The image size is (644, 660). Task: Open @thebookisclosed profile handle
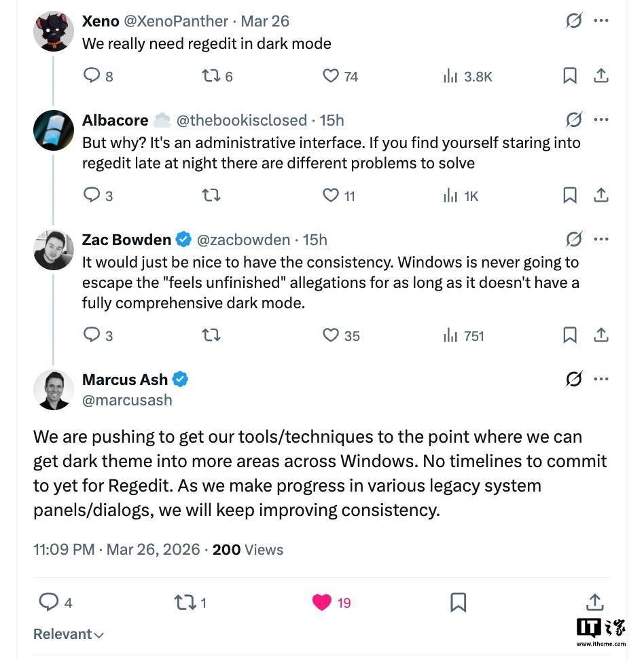click(x=241, y=120)
